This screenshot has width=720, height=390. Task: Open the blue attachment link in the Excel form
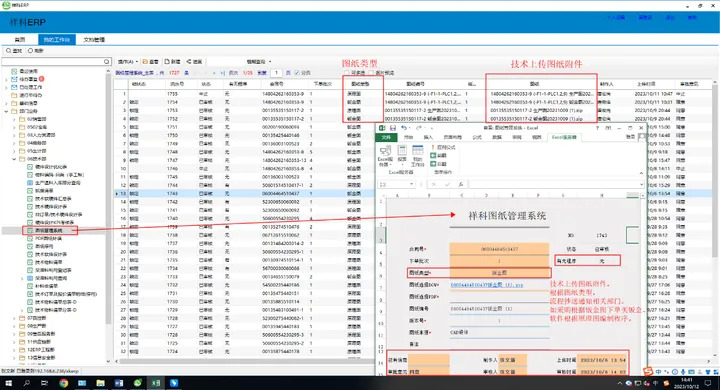point(487,285)
